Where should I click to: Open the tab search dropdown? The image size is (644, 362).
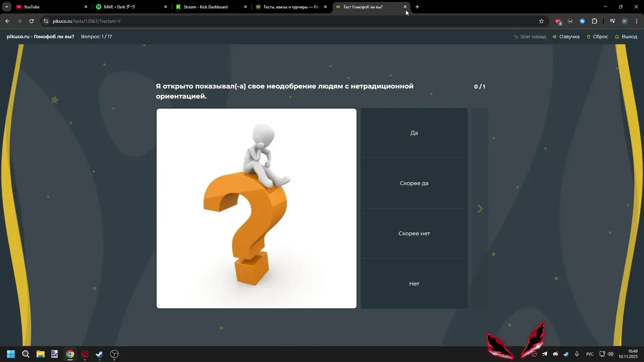7,7
